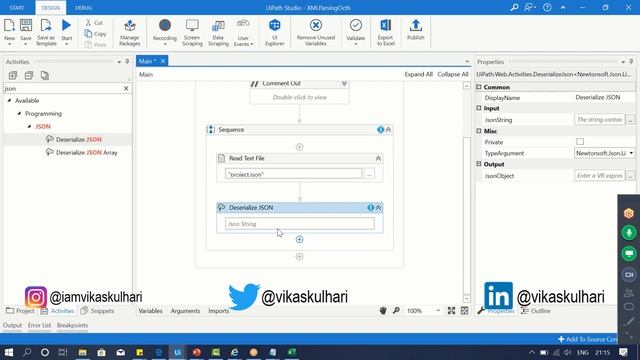Expand all activities tree icon

click(13, 75)
